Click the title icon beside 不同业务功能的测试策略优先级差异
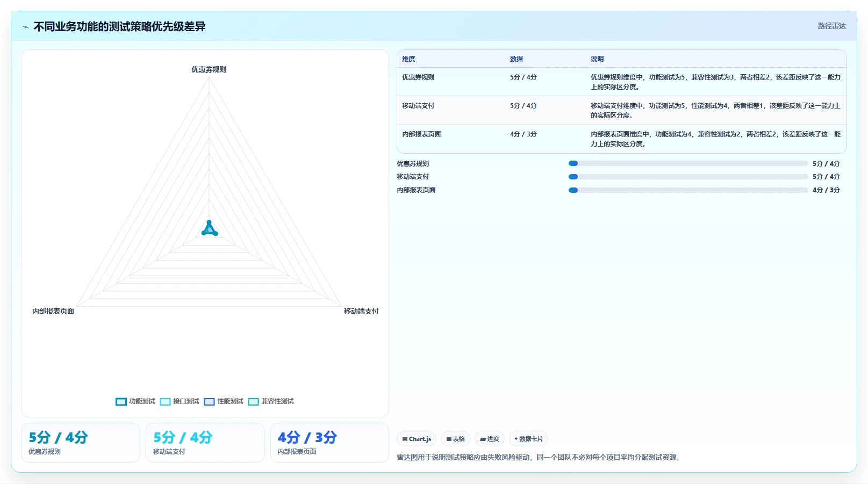 click(x=25, y=27)
